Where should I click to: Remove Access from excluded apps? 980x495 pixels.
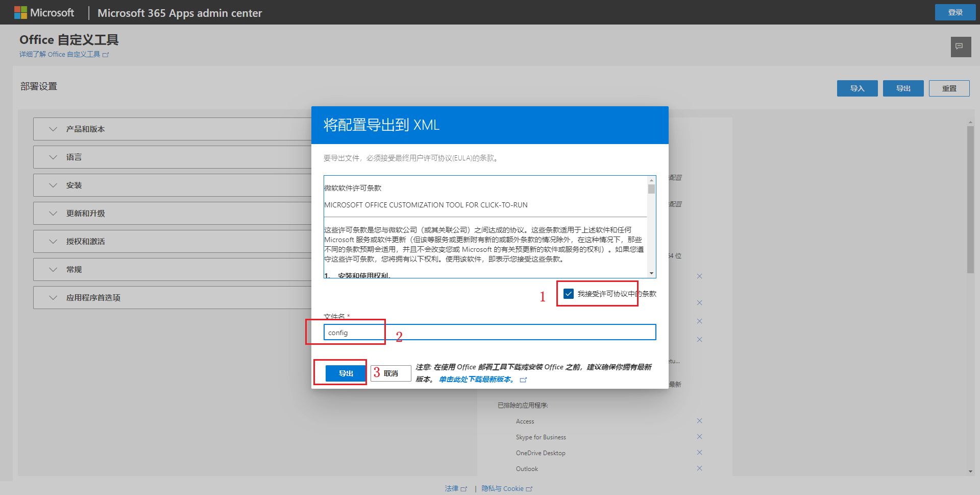click(699, 421)
